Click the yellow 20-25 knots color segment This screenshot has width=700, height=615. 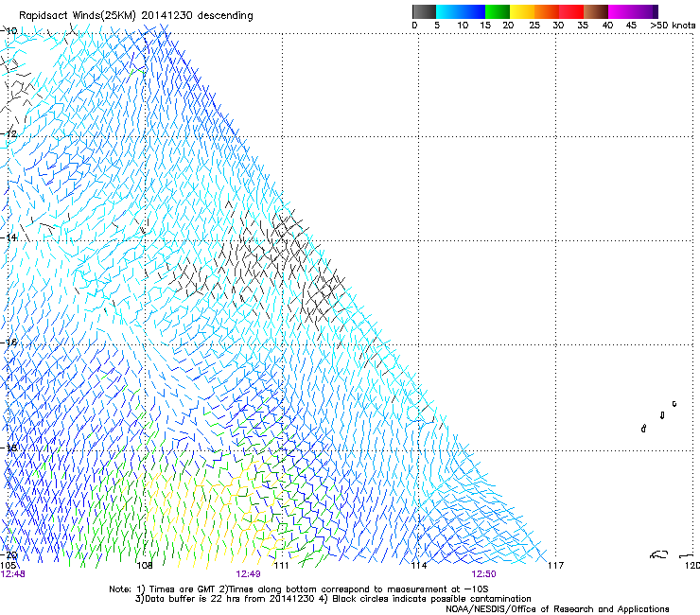pos(522,11)
